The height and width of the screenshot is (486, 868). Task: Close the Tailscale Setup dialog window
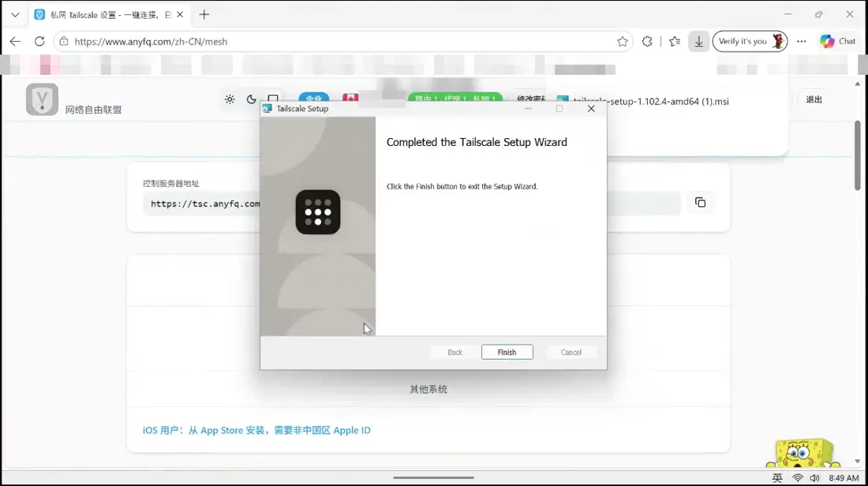click(591, 109)
